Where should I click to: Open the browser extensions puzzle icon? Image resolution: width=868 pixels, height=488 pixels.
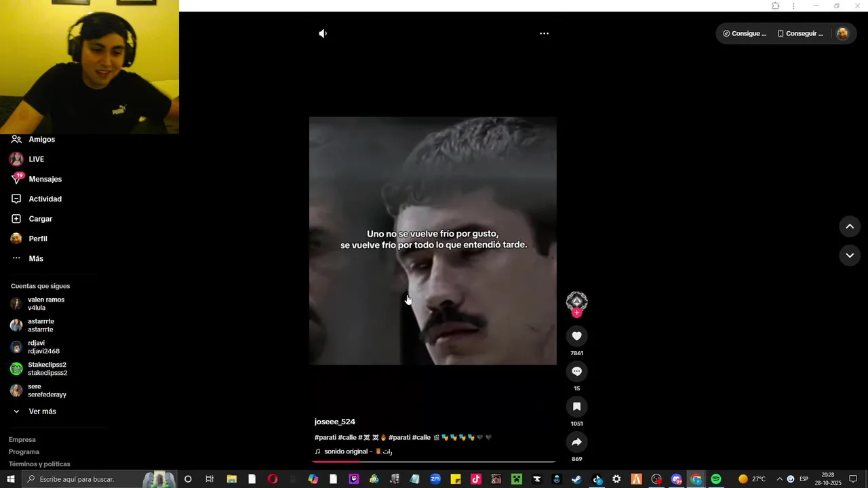[x=775, y=6]
